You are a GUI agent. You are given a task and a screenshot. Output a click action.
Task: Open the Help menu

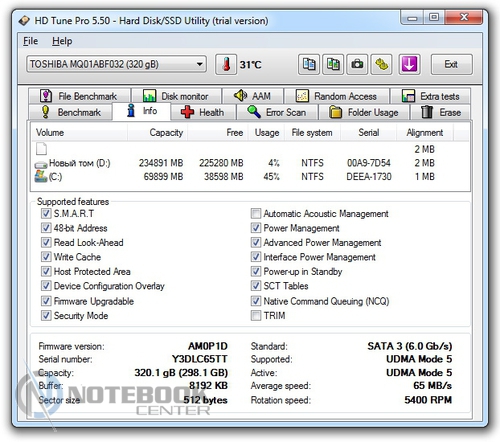[x=62, y=41]
